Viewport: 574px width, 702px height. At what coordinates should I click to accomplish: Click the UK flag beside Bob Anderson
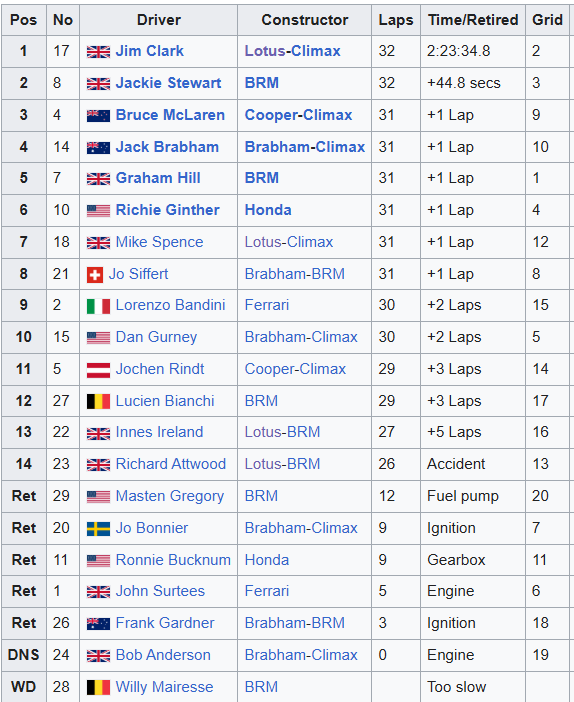(98, 656)
